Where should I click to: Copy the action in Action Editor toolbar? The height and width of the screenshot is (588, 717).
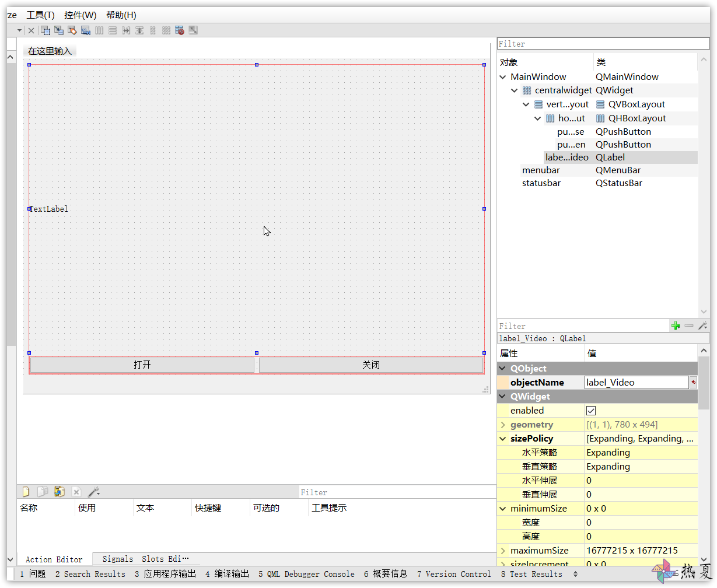pyautogui.click(x=43, y=492)
